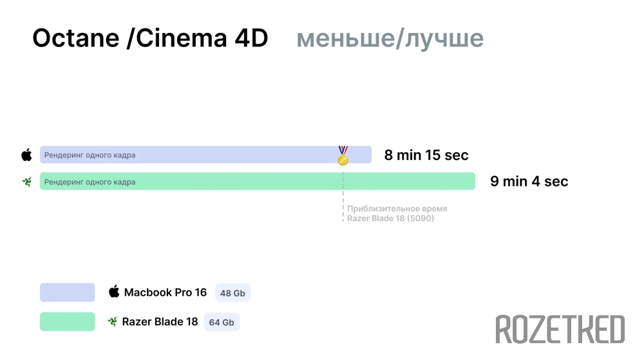
Task: Click the ROZETKED watermark logo
Action: point(560,329)
